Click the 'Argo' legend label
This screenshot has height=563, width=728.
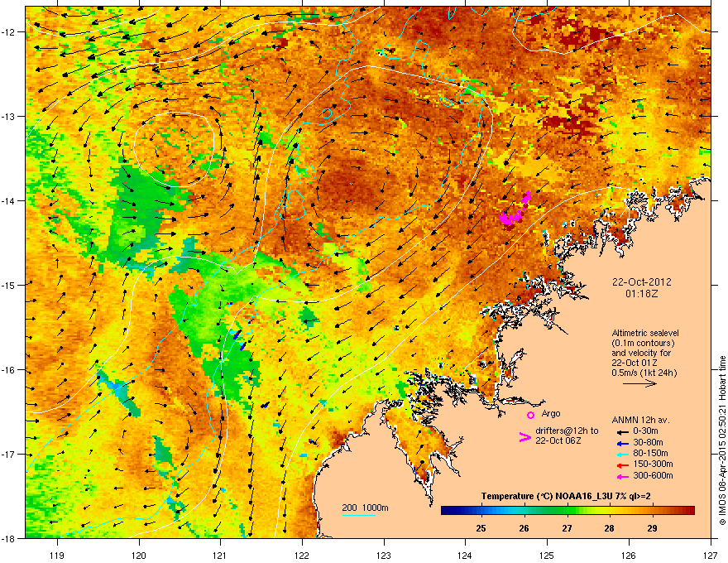click(x=551, y=413)
